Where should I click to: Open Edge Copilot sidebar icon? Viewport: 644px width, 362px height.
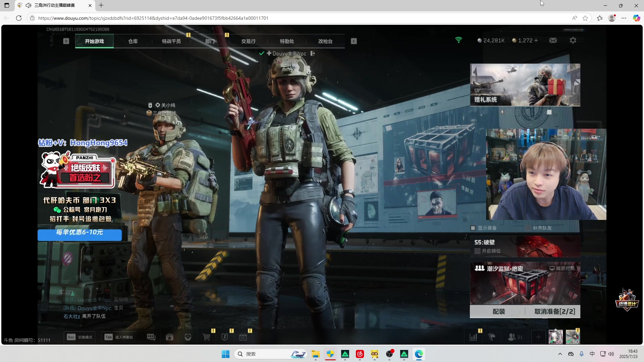click(x=636, y=18)
